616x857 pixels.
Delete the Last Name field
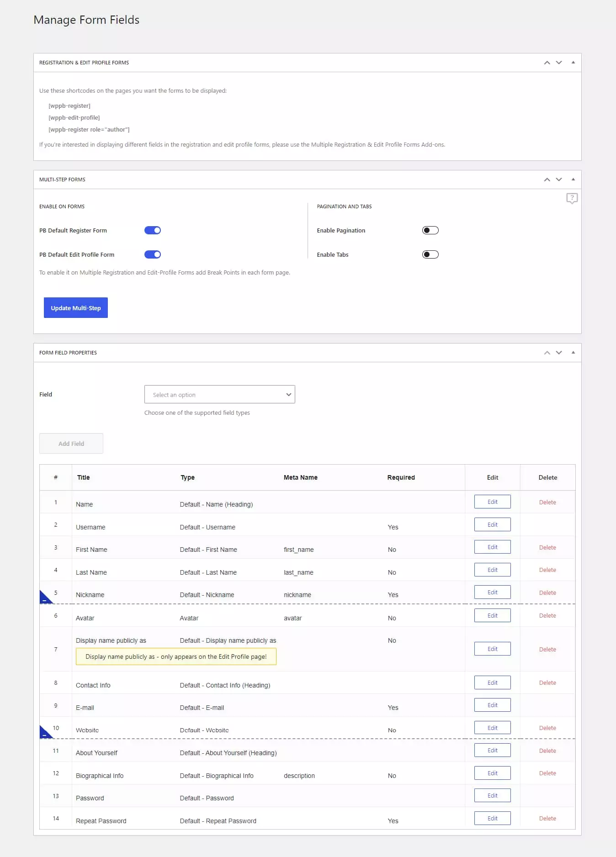tap(547, 570)
